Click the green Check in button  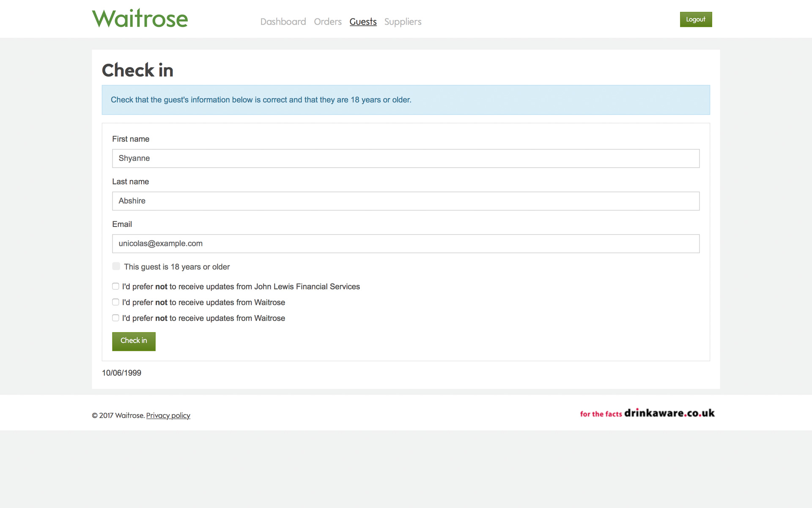pyautogui.click(x=134, y=341)
